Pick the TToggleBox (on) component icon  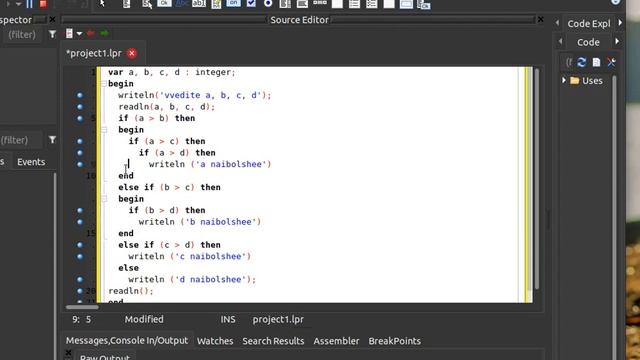pos(233,4)
